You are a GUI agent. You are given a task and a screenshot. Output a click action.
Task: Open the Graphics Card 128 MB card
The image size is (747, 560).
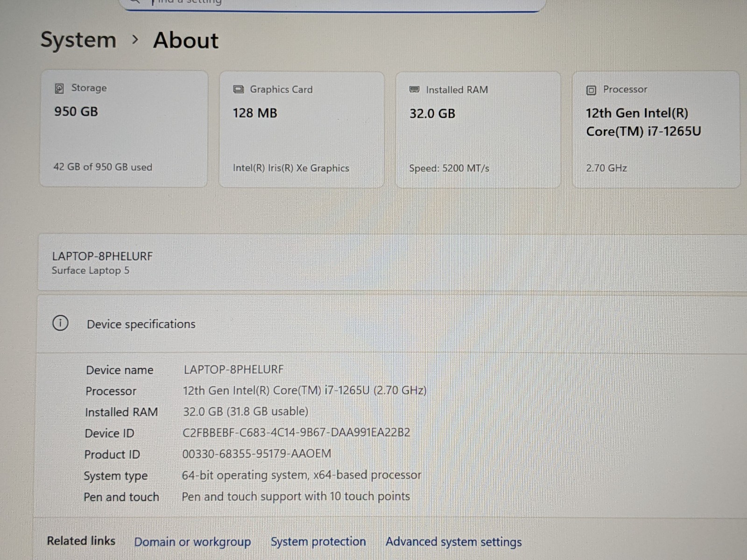(x=302, y=129)
